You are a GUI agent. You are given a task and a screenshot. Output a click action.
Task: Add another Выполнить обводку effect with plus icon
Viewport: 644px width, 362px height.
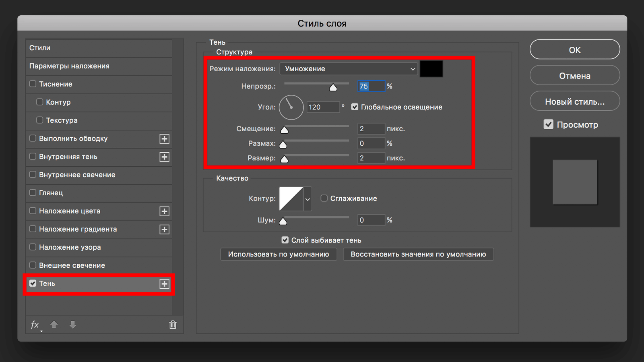click(164, 139)
